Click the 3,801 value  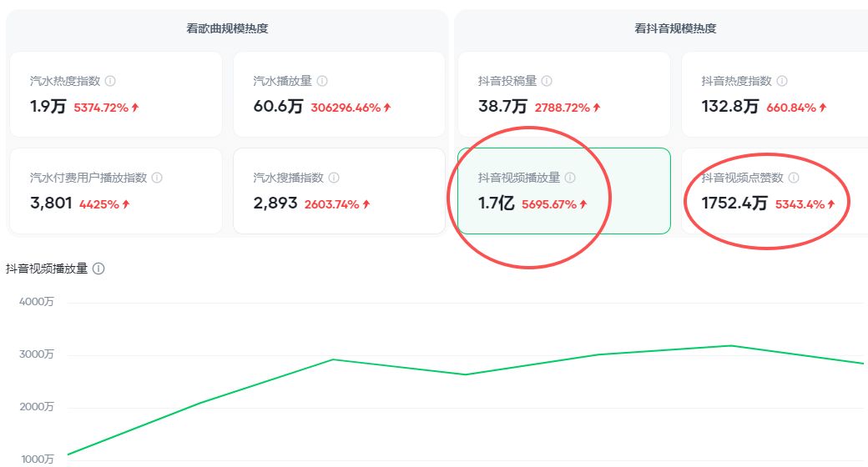(51, 203)
